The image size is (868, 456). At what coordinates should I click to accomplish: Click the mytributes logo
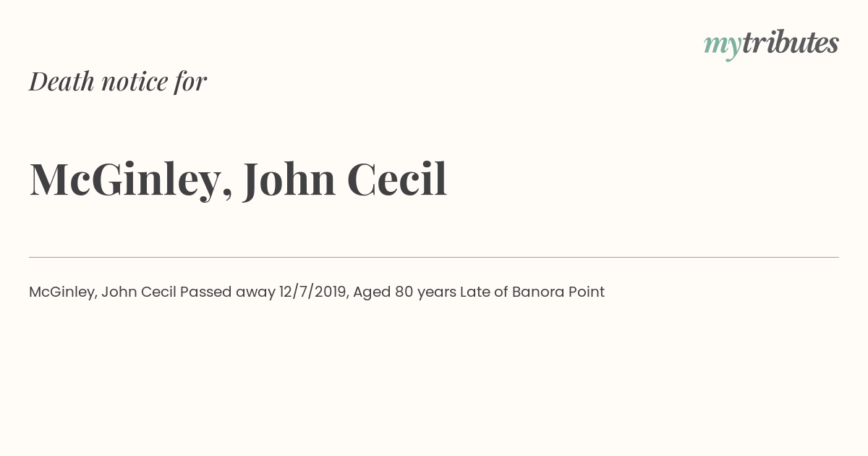[771, 44]
